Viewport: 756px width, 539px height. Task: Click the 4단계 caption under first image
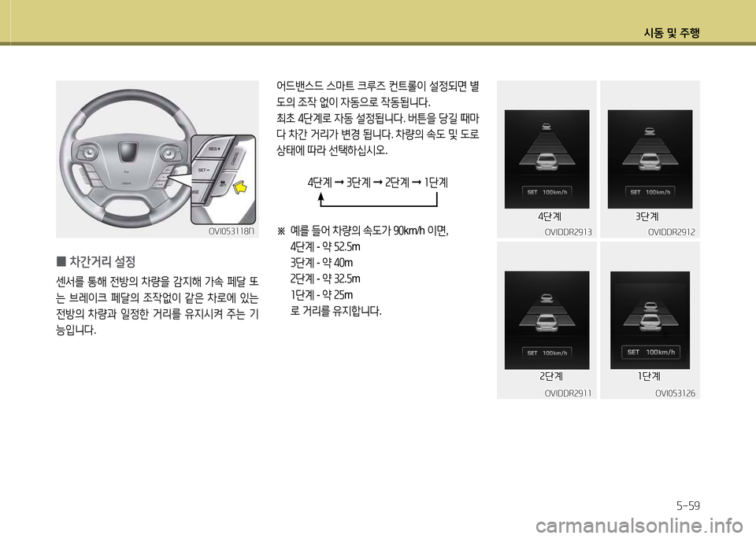pyautogui.click(x=550, y=216)
